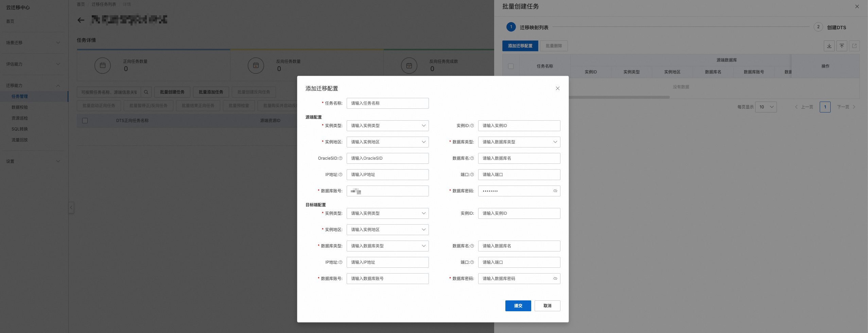Viewport: 868px width, 333px height.
Task: Open source 数据库类型 dropdown
Action: [519, 142]
